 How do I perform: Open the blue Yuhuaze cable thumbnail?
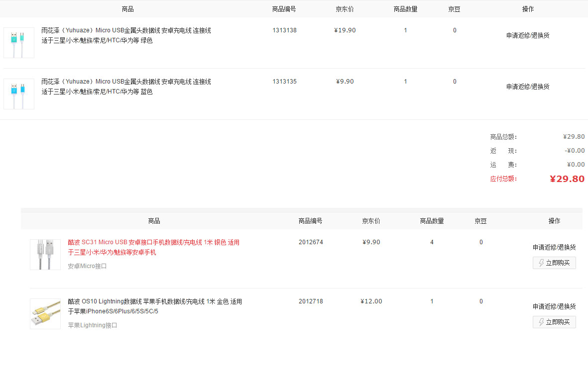point(19,94)
